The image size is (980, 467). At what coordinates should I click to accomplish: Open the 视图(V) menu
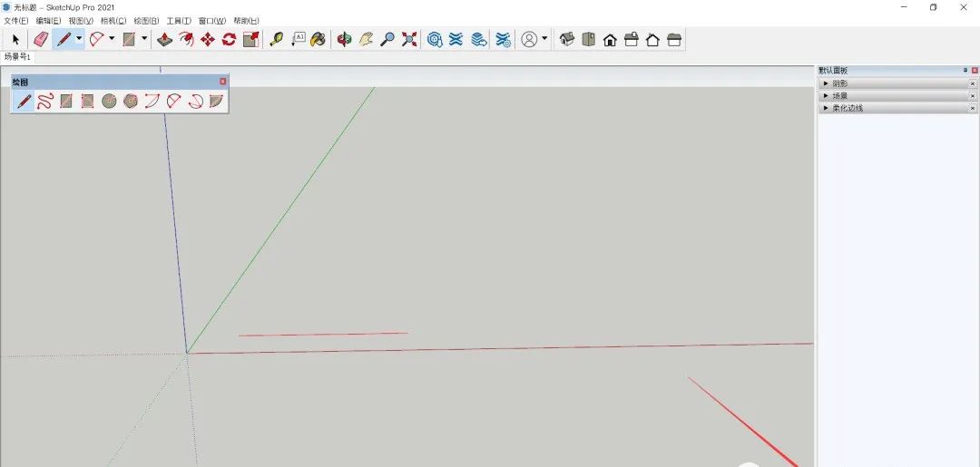pos(82,21)
